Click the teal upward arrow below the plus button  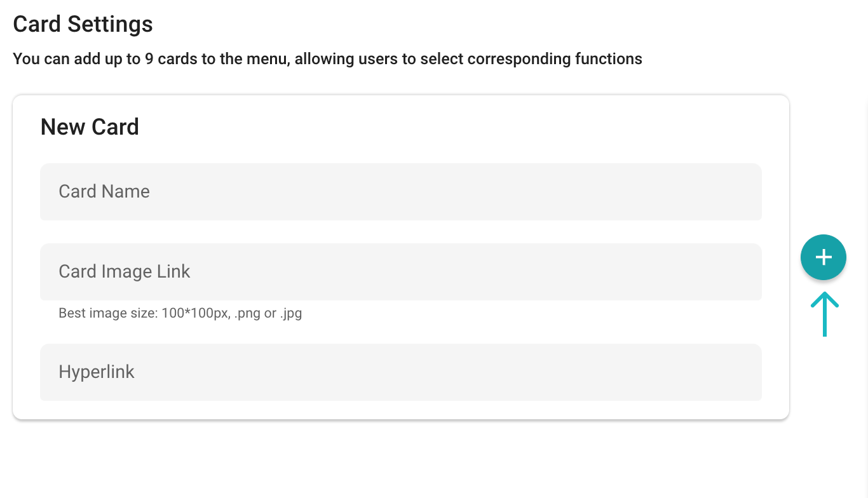825,314
